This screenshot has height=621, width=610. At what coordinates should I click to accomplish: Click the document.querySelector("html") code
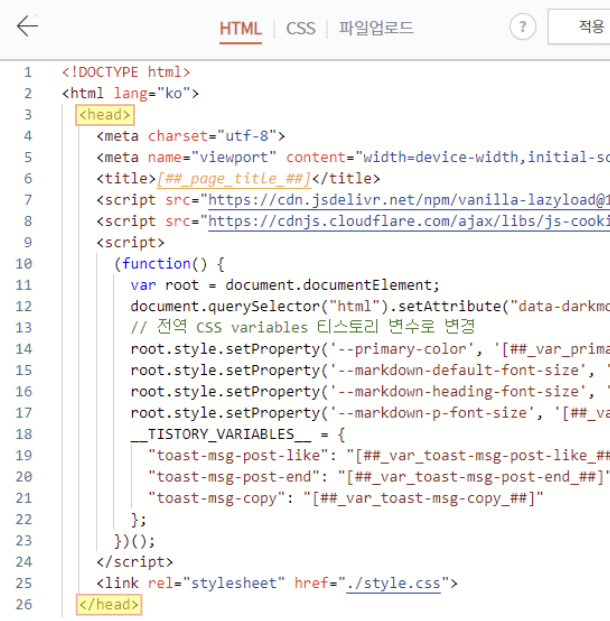(x=260, y=307)
